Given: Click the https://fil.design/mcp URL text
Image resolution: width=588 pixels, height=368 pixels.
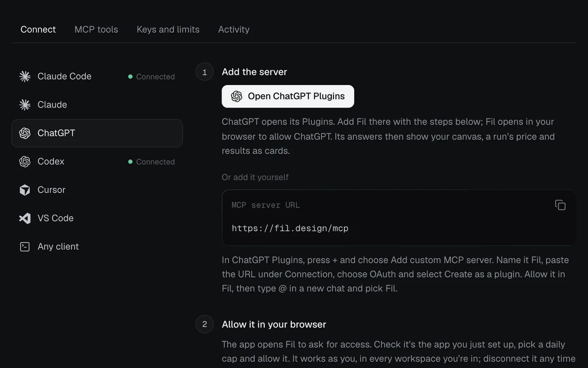Looking at the screenshot, I should pos(290,228).
